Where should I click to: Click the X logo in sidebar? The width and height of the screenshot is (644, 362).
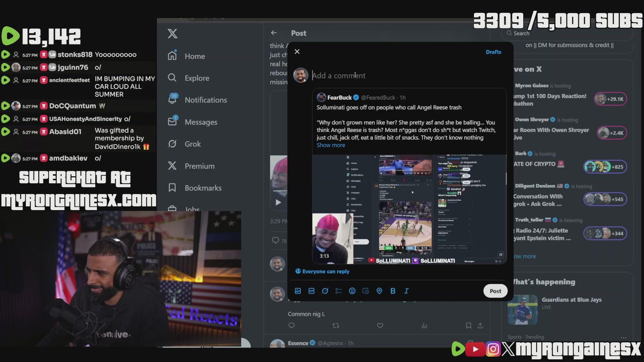pyautogui.click(x=172, y=34)
